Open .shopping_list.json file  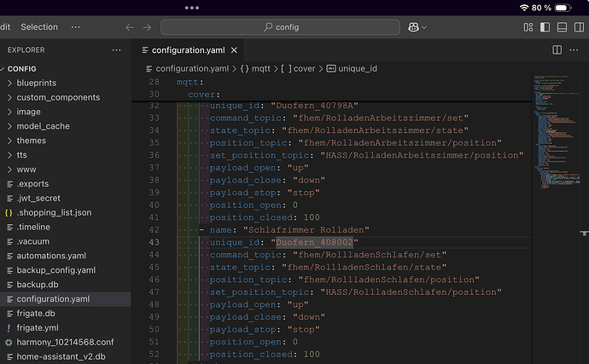[x=54, y=212]
